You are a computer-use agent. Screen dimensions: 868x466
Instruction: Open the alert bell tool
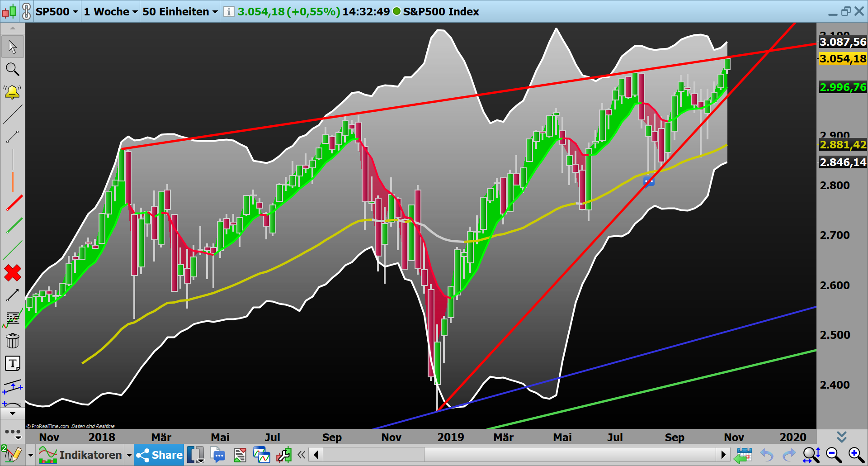coord(12,92)
